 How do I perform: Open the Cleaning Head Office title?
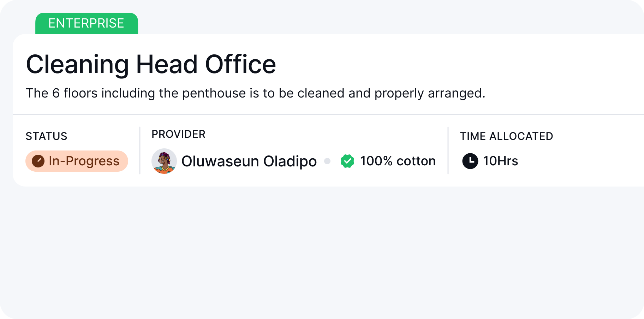click(151, 64)
